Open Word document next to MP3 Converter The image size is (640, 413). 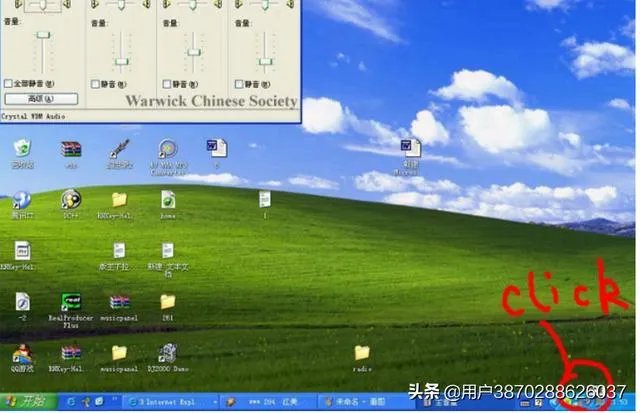217,148
